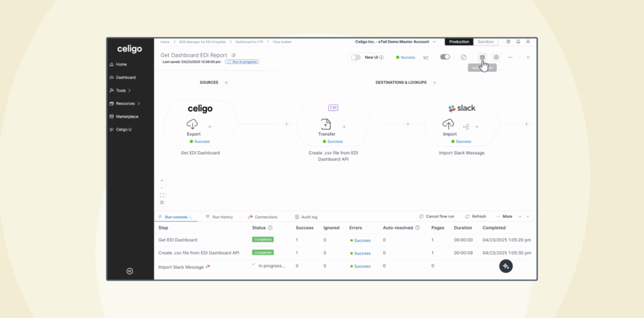The width and height of the screenshot is (644, 318).
Task: Disable the flow with the on/off toggle
Action: pos(445,57)
